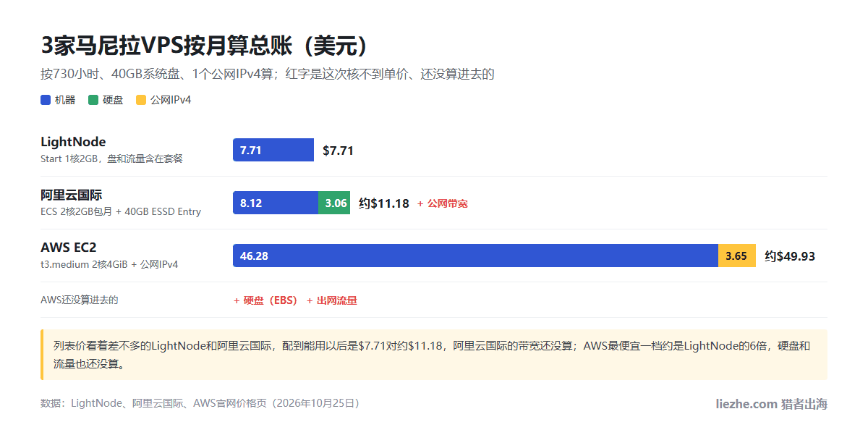Click the $7.71 total label

[x=338, y=151]
